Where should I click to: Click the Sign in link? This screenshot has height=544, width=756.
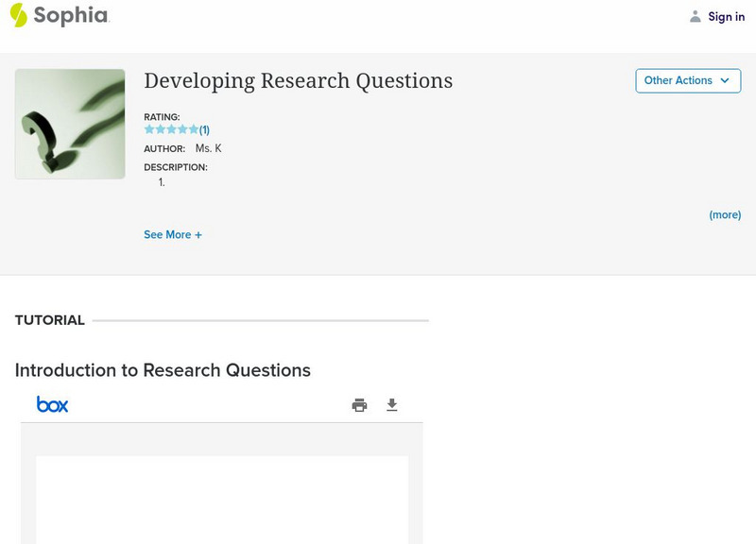pos(726,16)
